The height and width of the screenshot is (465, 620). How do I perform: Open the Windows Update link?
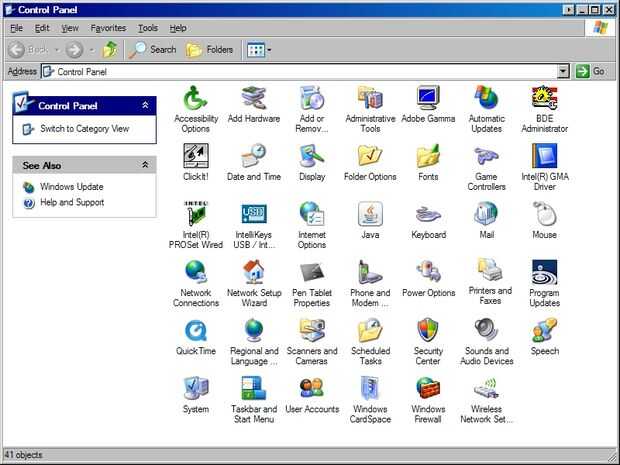point(72,187)
